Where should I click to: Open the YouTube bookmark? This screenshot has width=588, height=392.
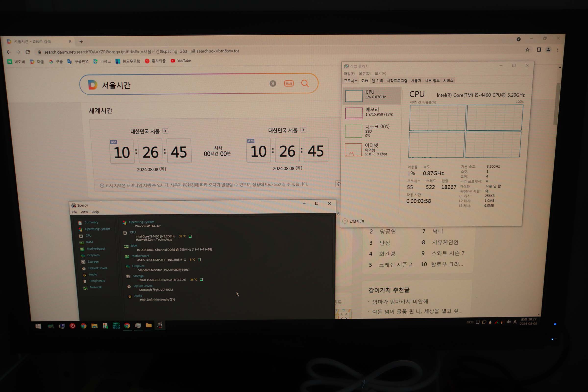click(x=181, y=61)
